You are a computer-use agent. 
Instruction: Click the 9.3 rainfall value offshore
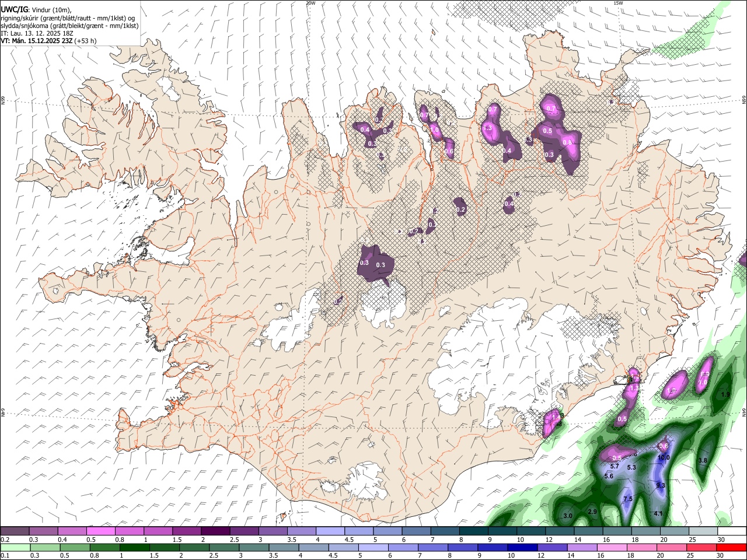tap(661, 485)
